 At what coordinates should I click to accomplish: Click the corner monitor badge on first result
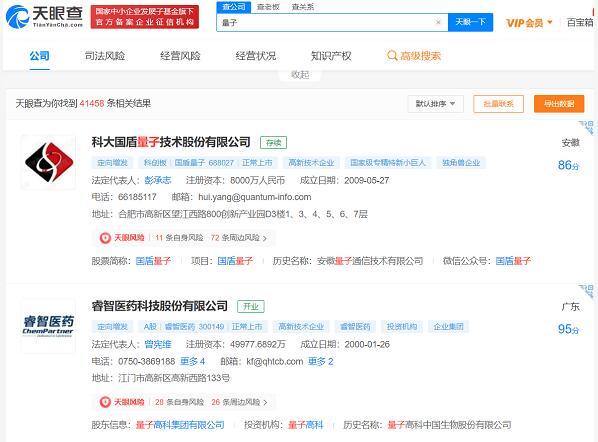587,127
